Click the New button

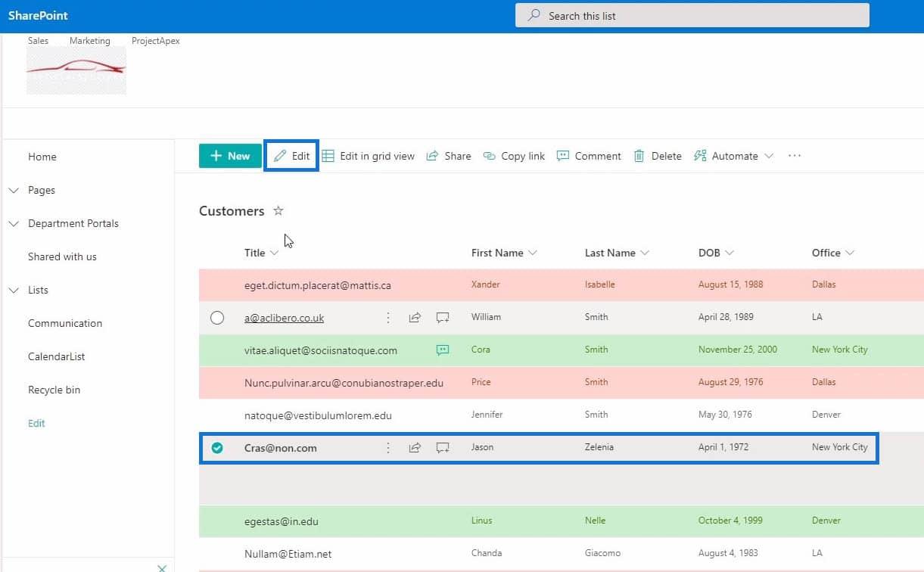pos(230,156)
